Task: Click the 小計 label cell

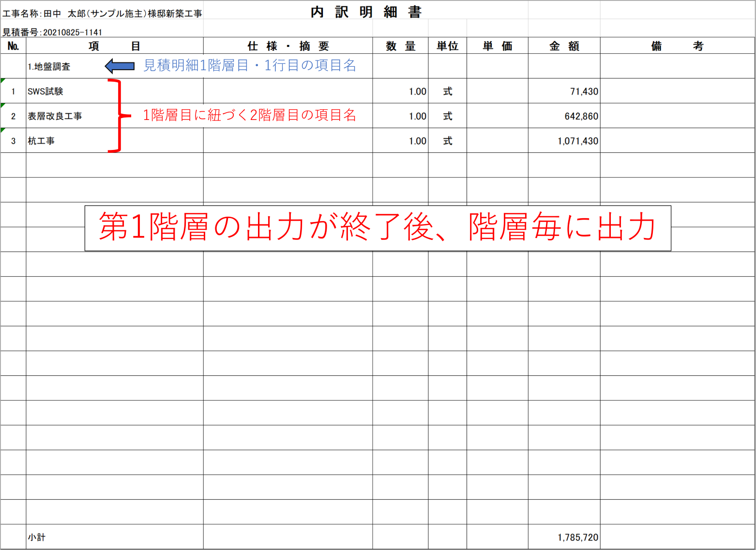Action: [x=37, y=537]
